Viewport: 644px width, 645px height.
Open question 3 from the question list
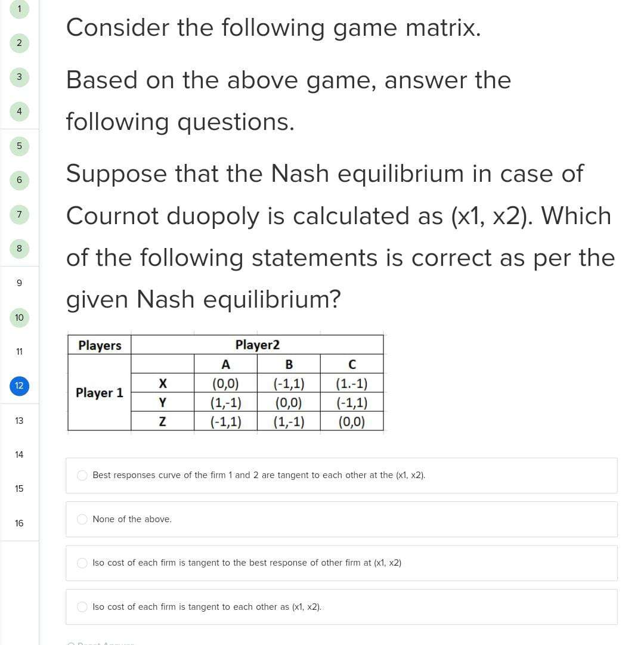coord(19,77)
